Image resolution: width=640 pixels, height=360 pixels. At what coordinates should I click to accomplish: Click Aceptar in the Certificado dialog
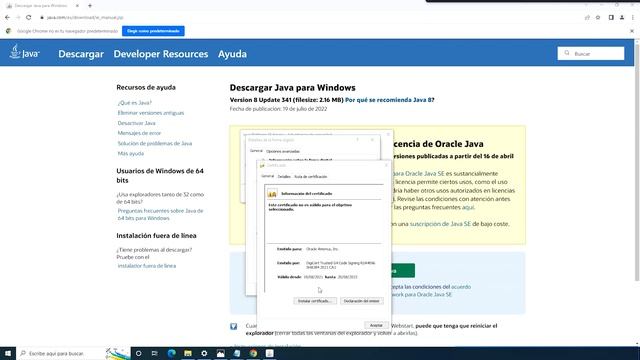(x=376, y=325)
